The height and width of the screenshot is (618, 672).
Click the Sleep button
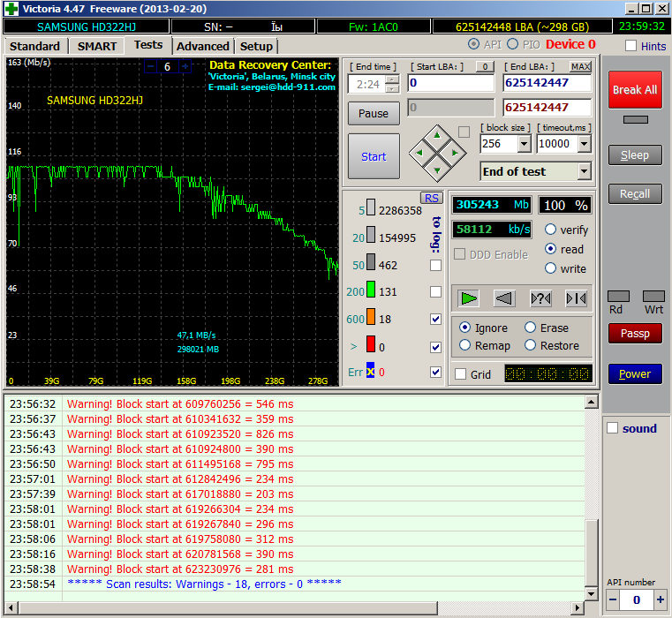click(635, 155)
